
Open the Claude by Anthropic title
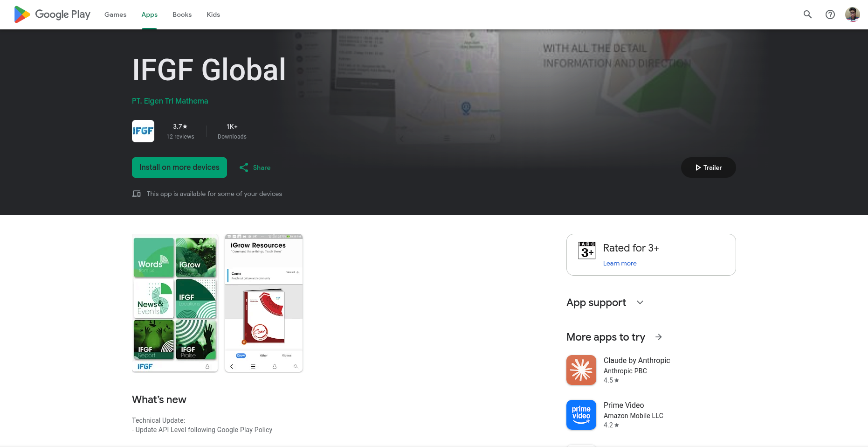[x=637, y=360]
